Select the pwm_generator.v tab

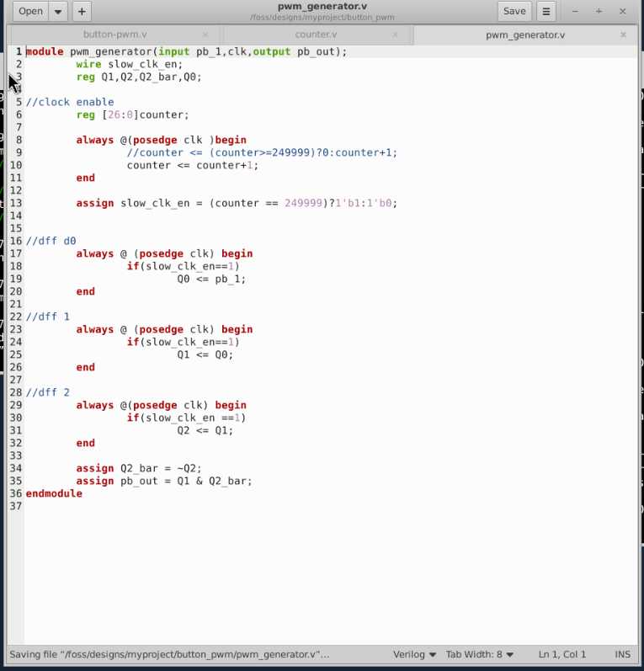point(525,35)
